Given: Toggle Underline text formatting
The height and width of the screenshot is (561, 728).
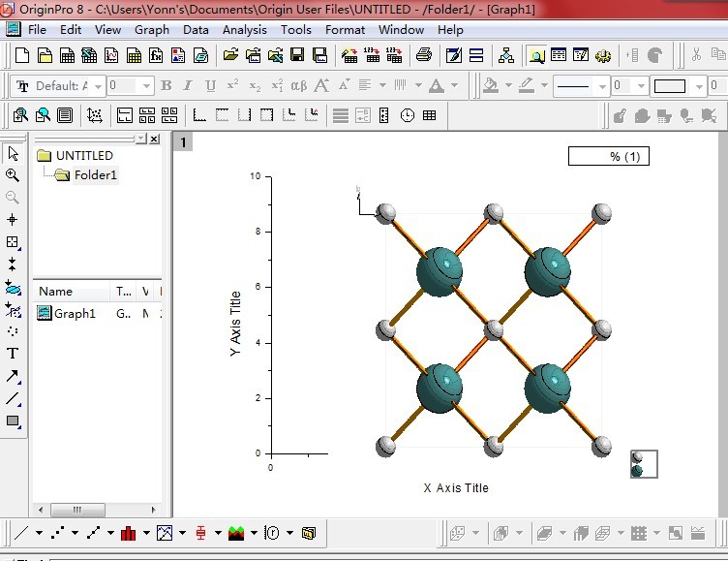Looking at the screenshot, I should tap(210, 86).
